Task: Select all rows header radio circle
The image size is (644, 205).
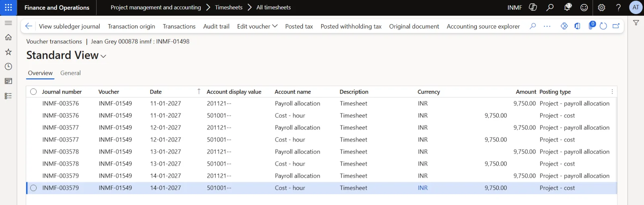Action: 33,92
